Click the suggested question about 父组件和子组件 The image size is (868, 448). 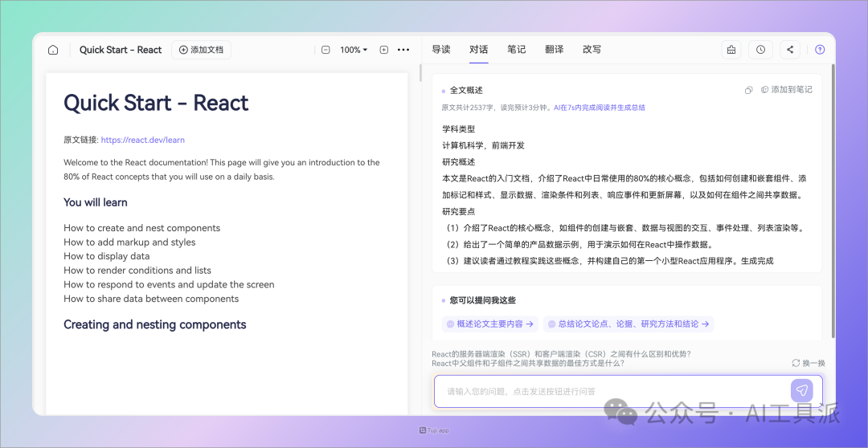(528, 364)
